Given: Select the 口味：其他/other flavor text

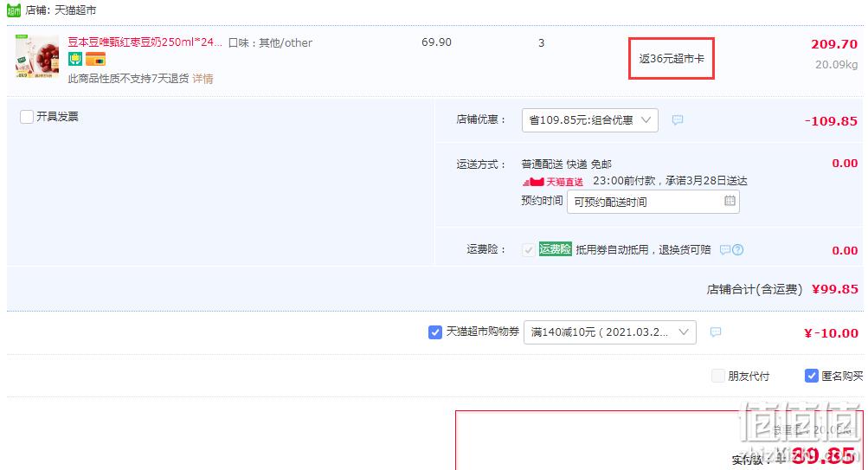Looking at the screenshot, I should click(271, 42).
